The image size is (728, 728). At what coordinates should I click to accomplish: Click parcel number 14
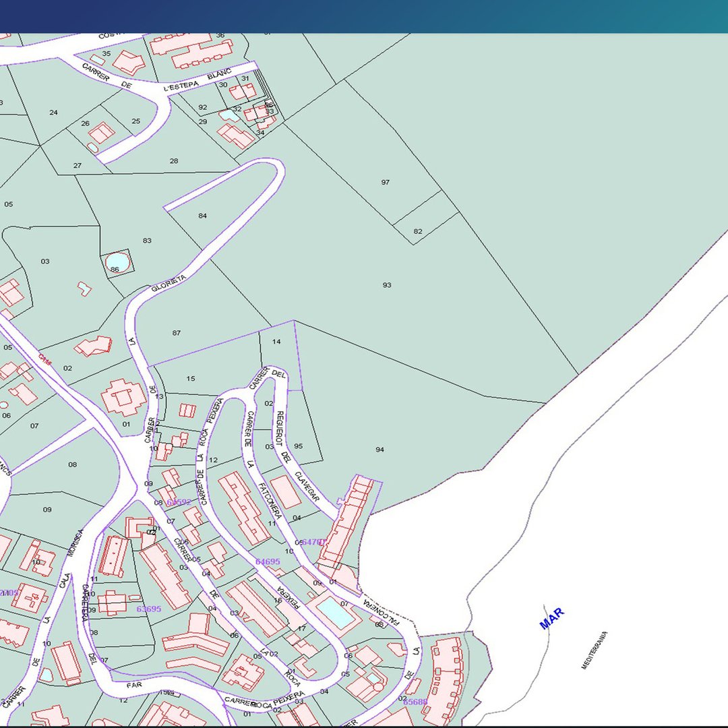tap(276, 342)
